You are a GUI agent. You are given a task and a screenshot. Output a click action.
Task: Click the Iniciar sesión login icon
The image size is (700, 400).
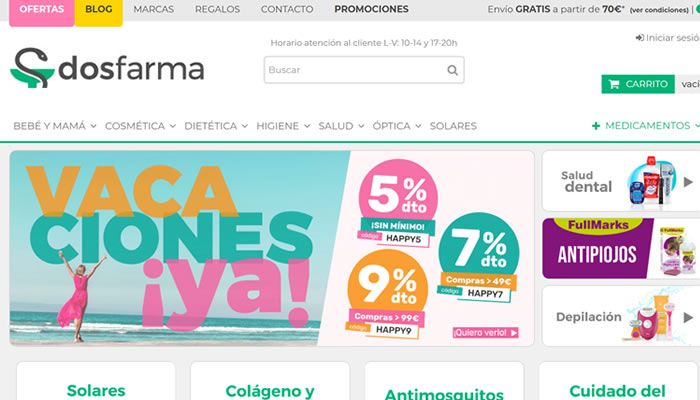[639, 38]
